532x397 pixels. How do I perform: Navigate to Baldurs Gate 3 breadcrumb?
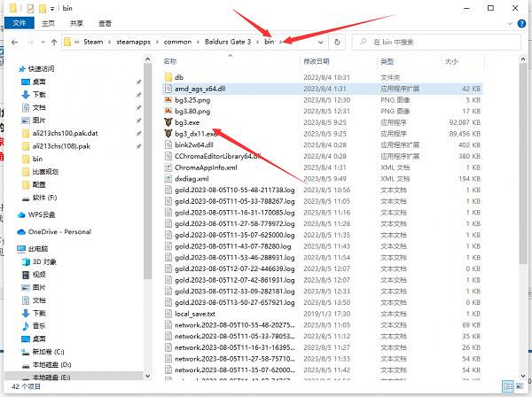225,42
